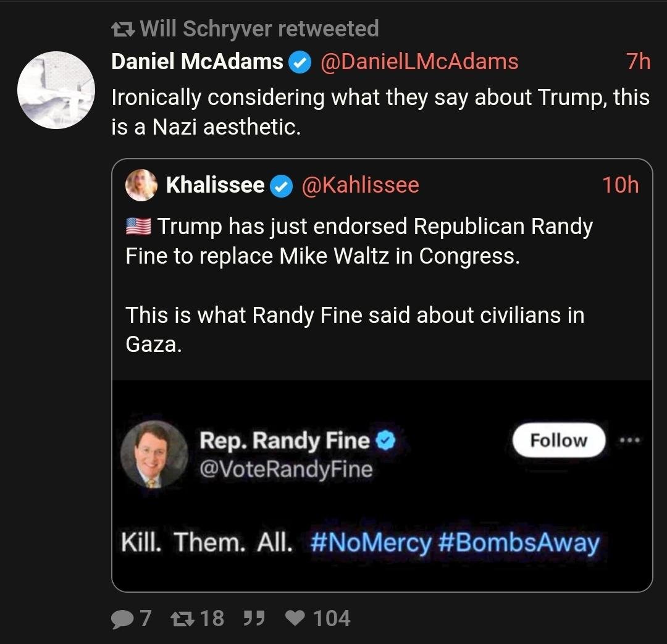
Task: Click the #BombsAway hashtag
Action: click(519, 543)
